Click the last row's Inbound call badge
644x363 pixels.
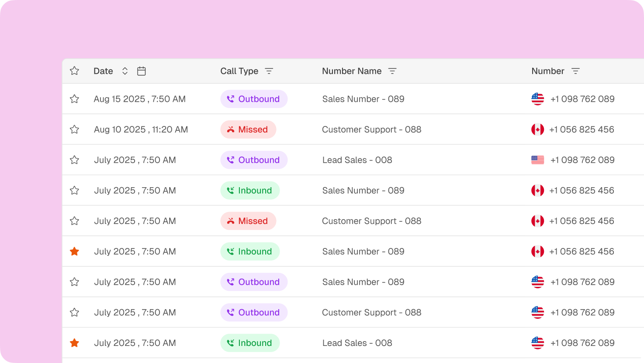250,343
